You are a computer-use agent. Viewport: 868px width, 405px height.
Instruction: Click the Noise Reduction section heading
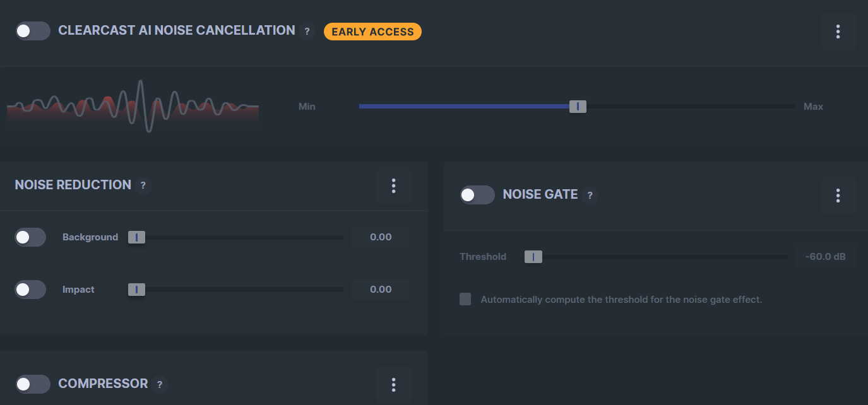click(x=73, y=185)
